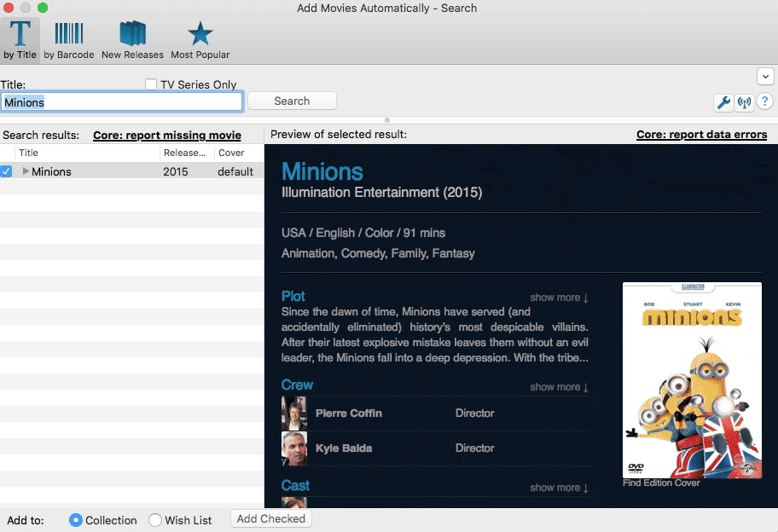The width and height of the screenshot is (778, 532).
Task: Click the 2015 release year cell
Action: click(176, 171)
